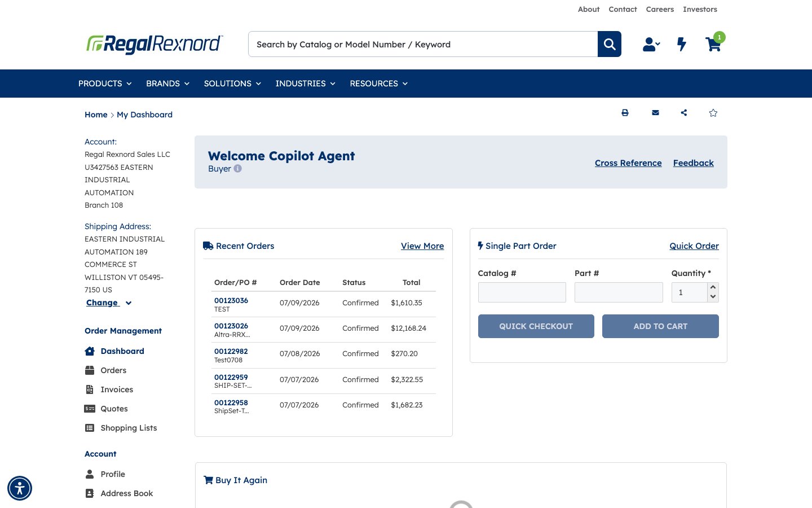Select Orders in Order Management
812x508 pixels.
[113, 370]
